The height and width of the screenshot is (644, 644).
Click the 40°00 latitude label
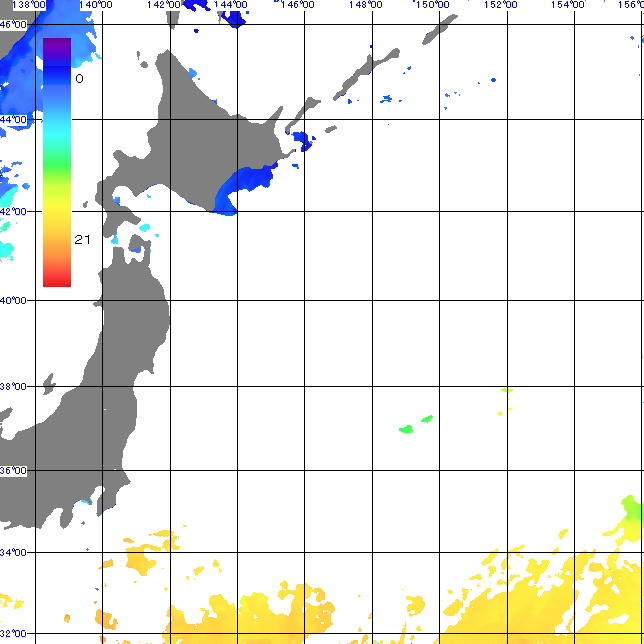coord(13,301)
